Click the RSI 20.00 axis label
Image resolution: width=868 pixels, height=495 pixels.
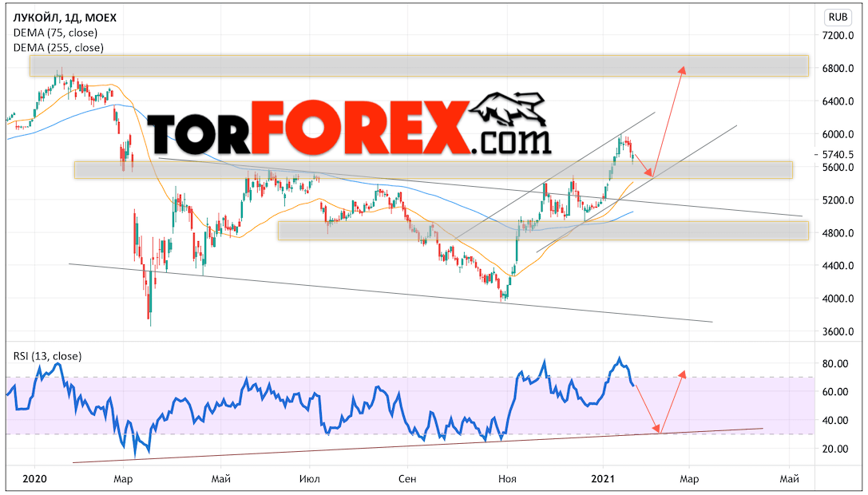pyautogui.click(x=835, y=449)
